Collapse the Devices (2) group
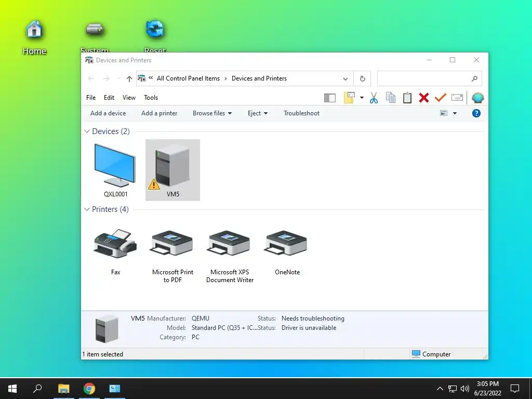Screen dimensions: 532x399 tap(87, 131)
